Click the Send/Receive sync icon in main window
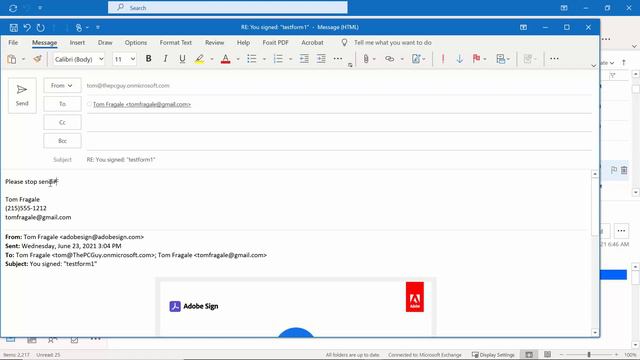 click(13, 8)
